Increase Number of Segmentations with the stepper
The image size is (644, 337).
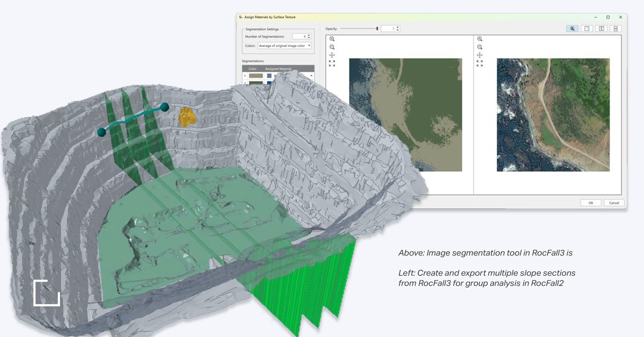[x=309, y=34]
